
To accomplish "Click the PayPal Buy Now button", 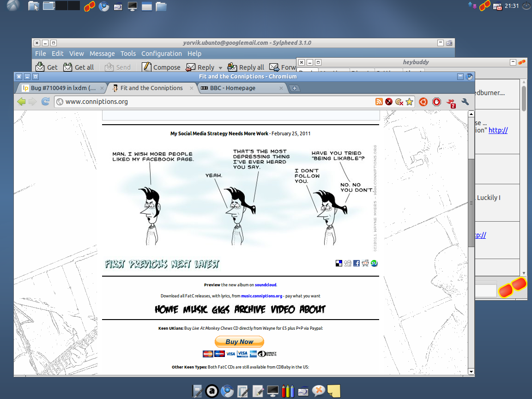I will pos(240,342).
